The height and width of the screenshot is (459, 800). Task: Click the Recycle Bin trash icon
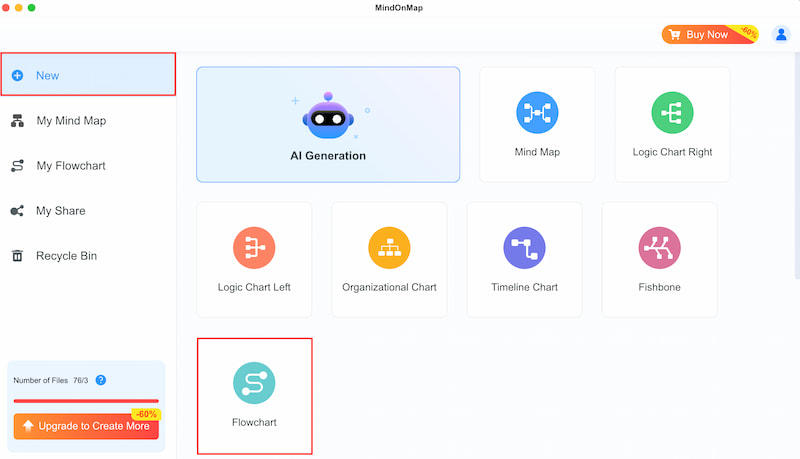(x=17, y=256)
